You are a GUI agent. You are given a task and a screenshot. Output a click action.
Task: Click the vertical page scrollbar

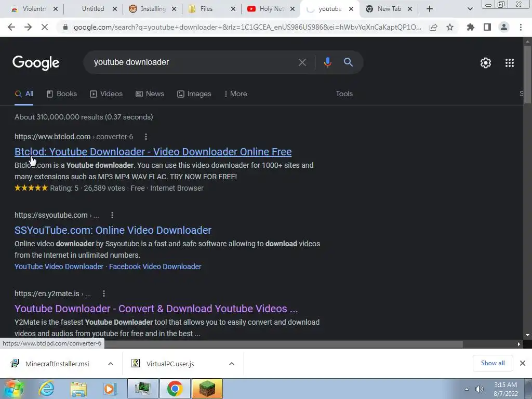point(527,75)
